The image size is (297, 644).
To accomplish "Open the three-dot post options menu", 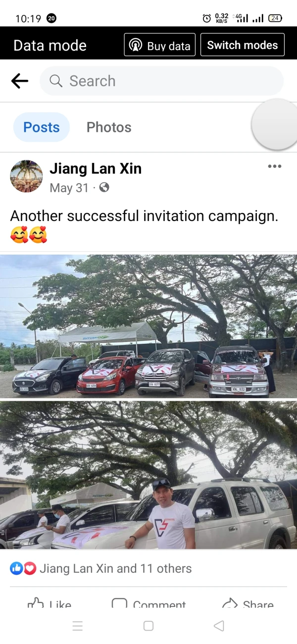I will pyautogui.click(x=275, y=166).
